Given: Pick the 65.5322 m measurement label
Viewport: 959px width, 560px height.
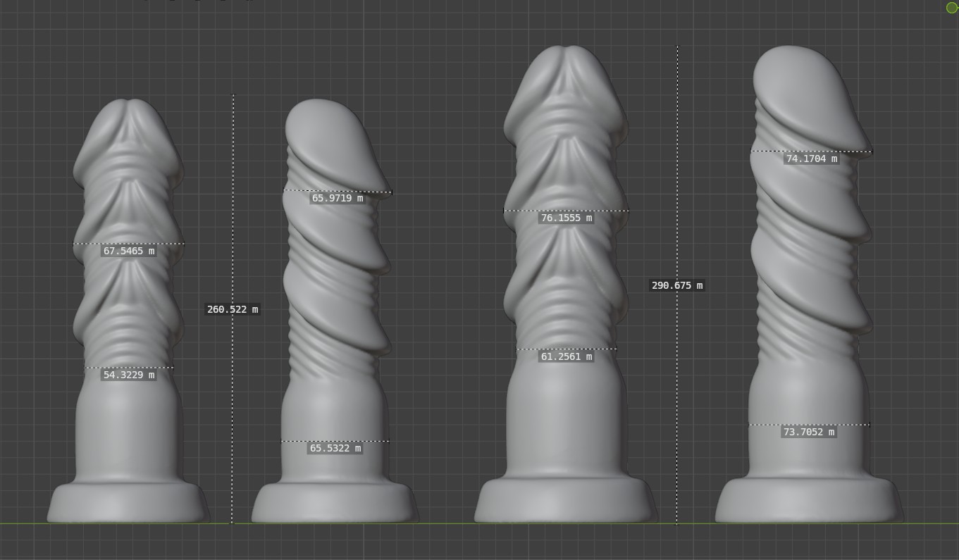Looking at the screenshot, I should (x=335, y=448).
